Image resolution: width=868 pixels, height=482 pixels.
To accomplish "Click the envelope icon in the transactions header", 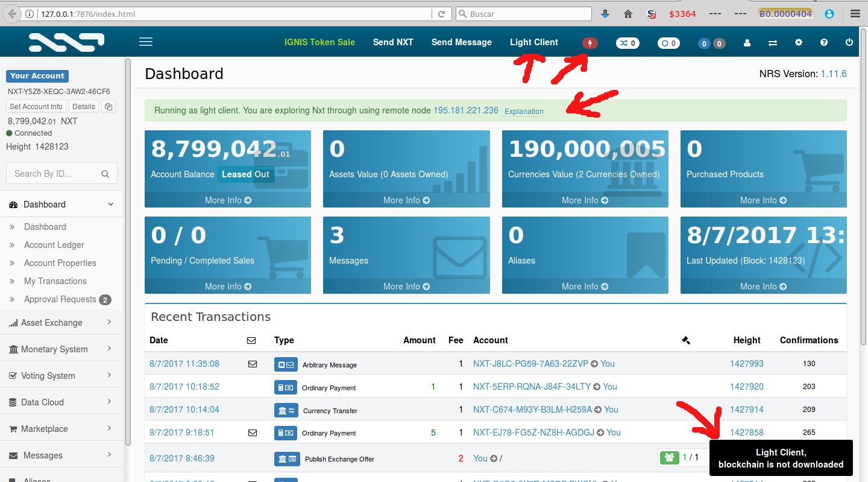I will coord(251,340).
